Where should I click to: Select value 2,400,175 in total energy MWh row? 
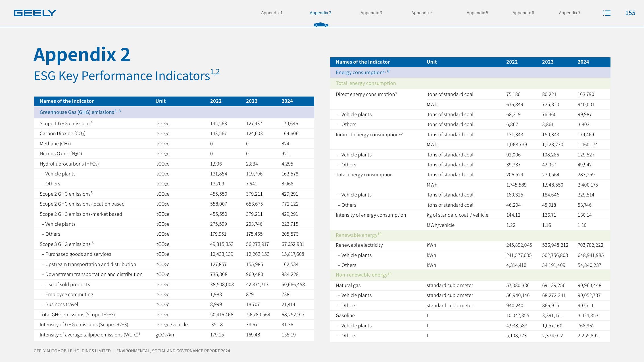[588, 185]
